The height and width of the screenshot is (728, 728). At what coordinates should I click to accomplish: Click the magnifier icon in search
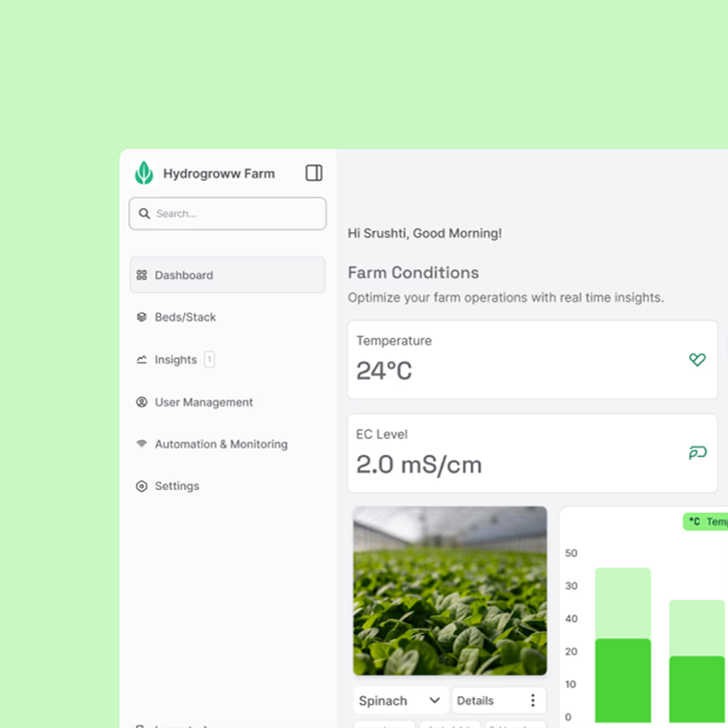(x=144, y=214)
